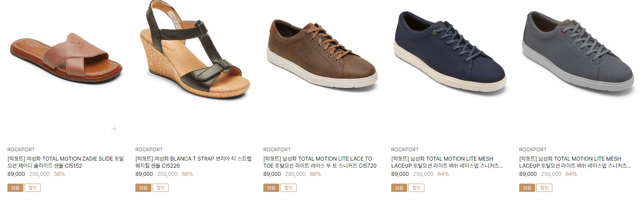This screenshot has height=202, width=644.
Task: Click 할인 badge under brown leather sneaker
Action: click(x=288, y=188)
